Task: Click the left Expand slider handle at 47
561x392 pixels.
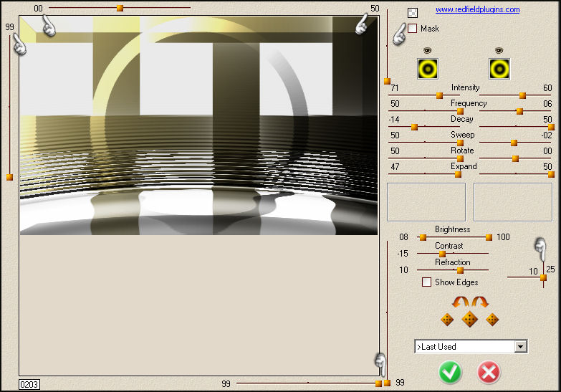Action: tap(458, 174)
